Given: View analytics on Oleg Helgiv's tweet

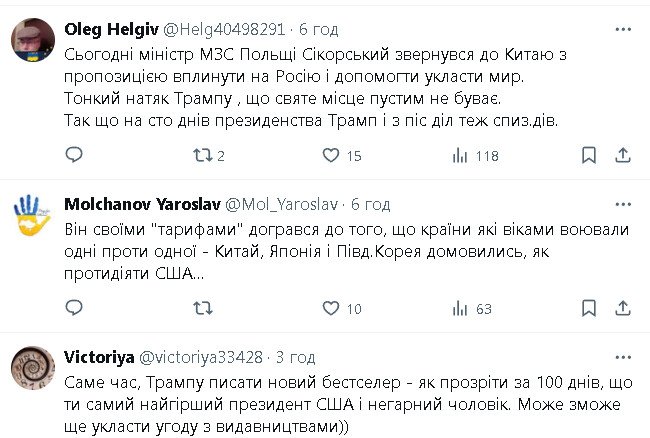Looking at the screenshot, I should tap(461, 155).
